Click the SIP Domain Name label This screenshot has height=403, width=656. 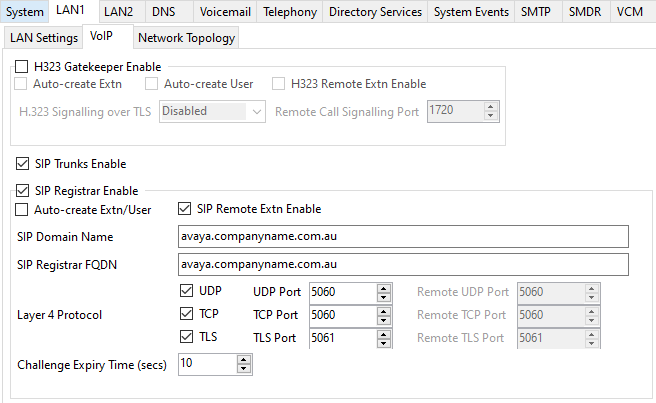coord(65,237)
